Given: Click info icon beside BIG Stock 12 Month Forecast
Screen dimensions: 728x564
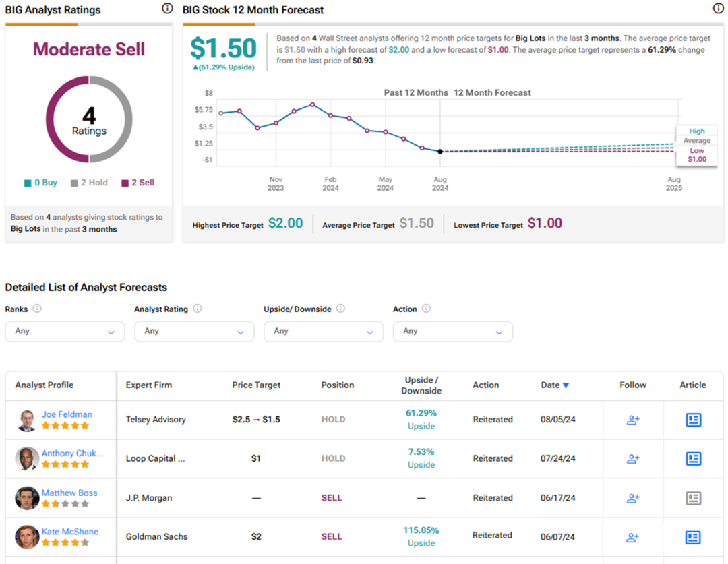Looking at the screenshot, I should pyautogui.click(x=718, y=8).
